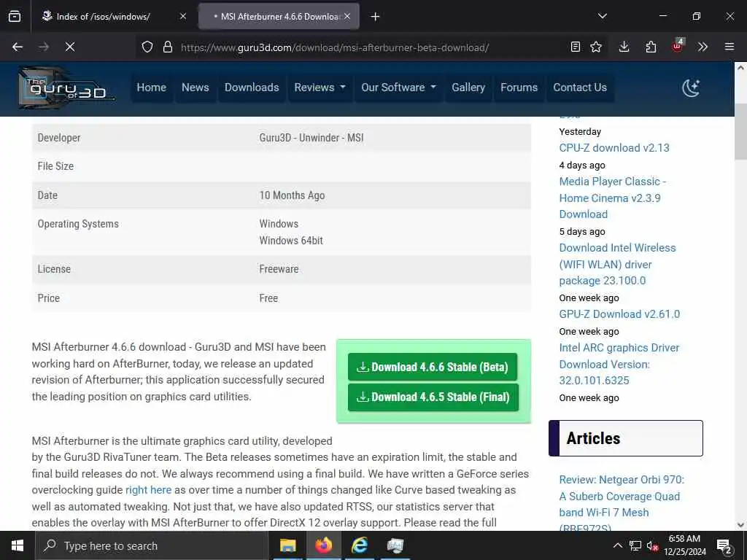Click the '10 Months Ago' date value

click(x=292, y=195)
